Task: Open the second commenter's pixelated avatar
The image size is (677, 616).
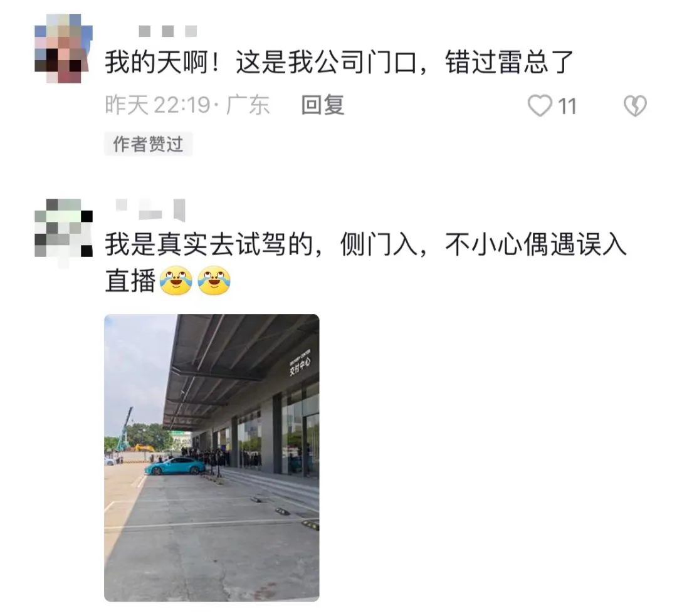Action: (x=63, y=228)
